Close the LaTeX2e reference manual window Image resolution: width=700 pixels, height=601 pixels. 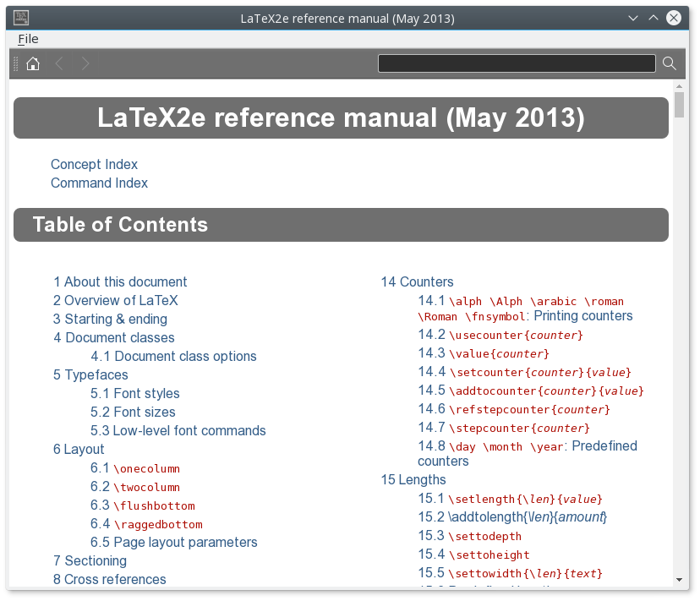(x=674, y=19)
